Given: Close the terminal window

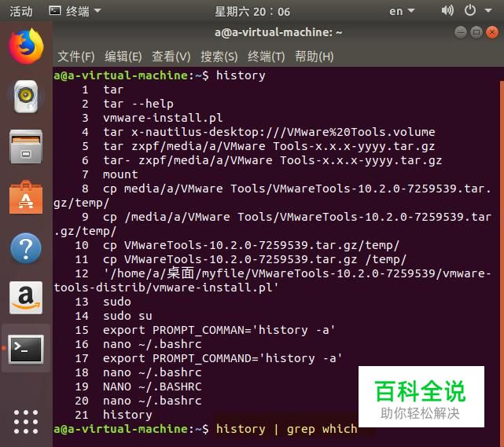Looking at the screenshot, I should pos(492,32).
